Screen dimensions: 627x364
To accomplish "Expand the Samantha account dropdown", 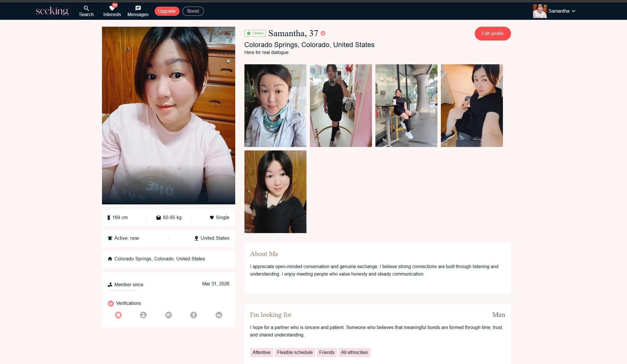I will 574,11.
